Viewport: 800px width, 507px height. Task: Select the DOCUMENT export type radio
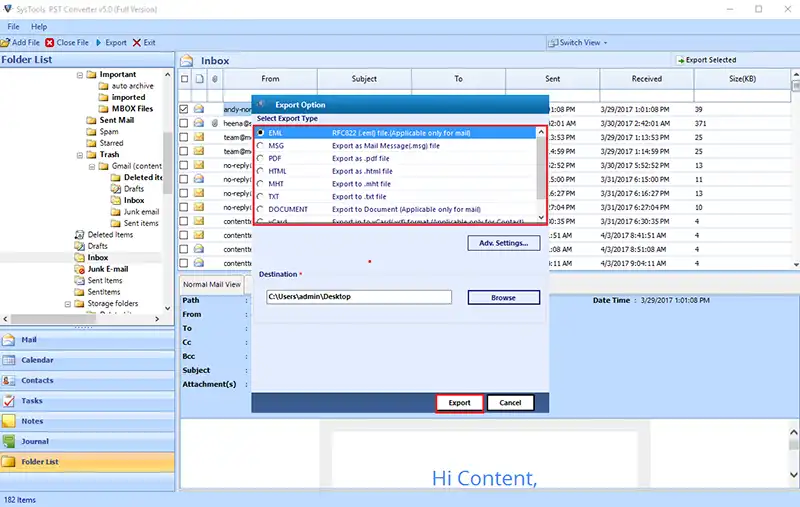click(x=261, y=209)
